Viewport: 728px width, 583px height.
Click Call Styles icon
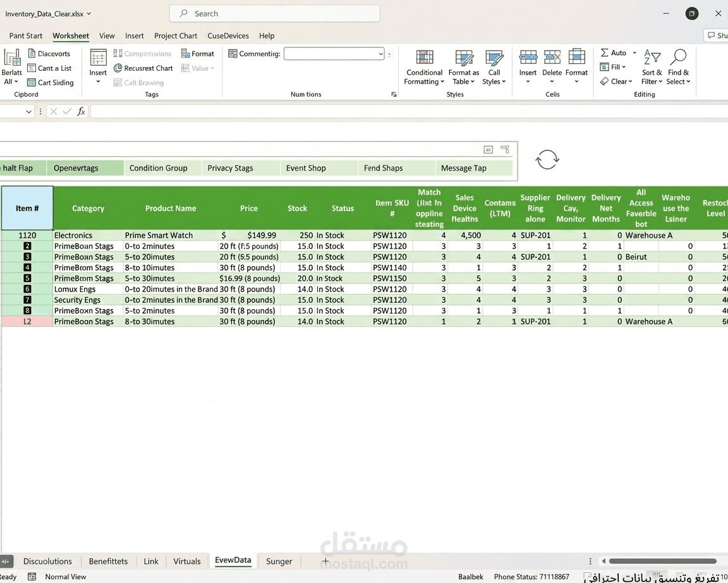[494, 58]
